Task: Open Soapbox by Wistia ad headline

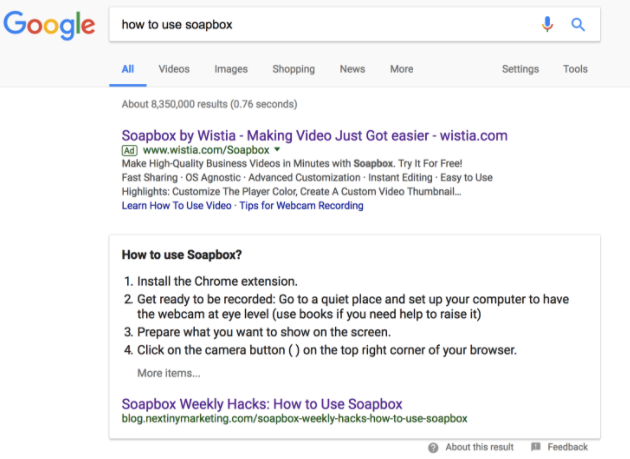Action: (315, 136)
